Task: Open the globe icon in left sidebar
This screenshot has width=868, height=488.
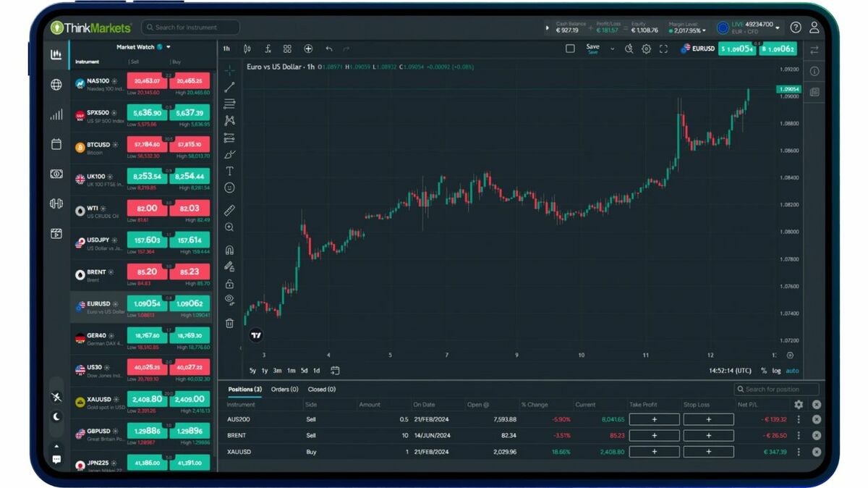Action: 56,85
